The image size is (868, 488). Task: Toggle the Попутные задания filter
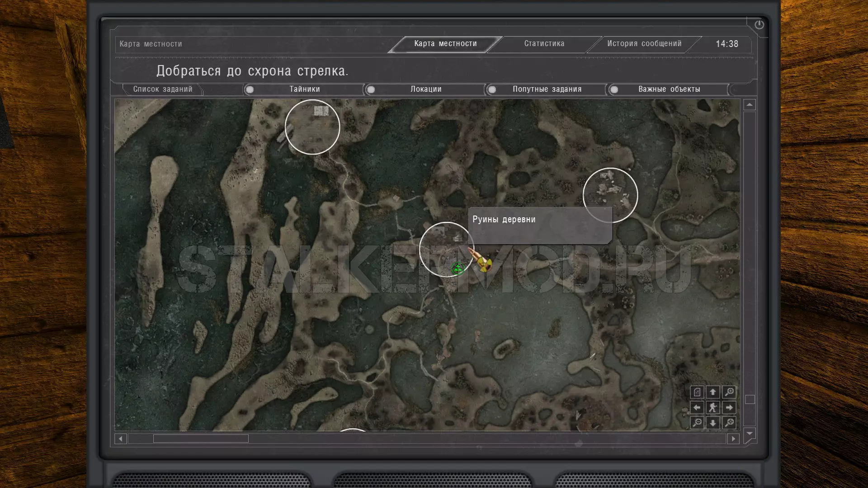pyautogui.click(x=546, y=89)
